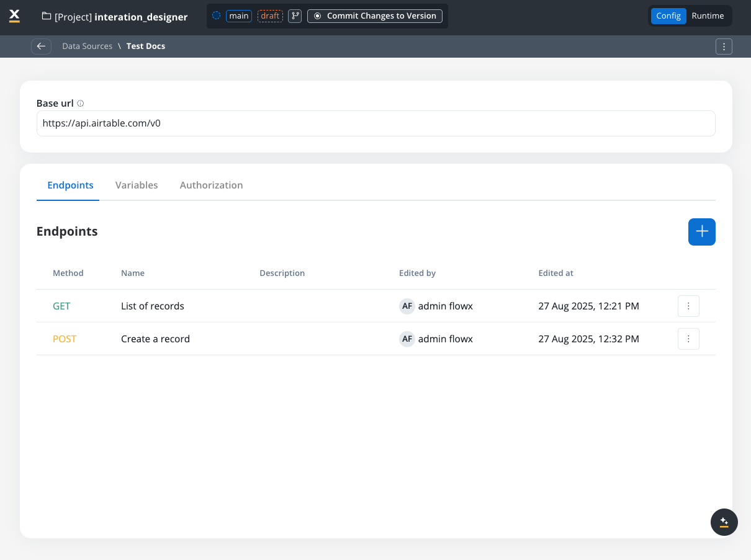Open options menu for List of records
Image resolution: width=751 pixels, height=560 pixels.
tap(688, 306)
